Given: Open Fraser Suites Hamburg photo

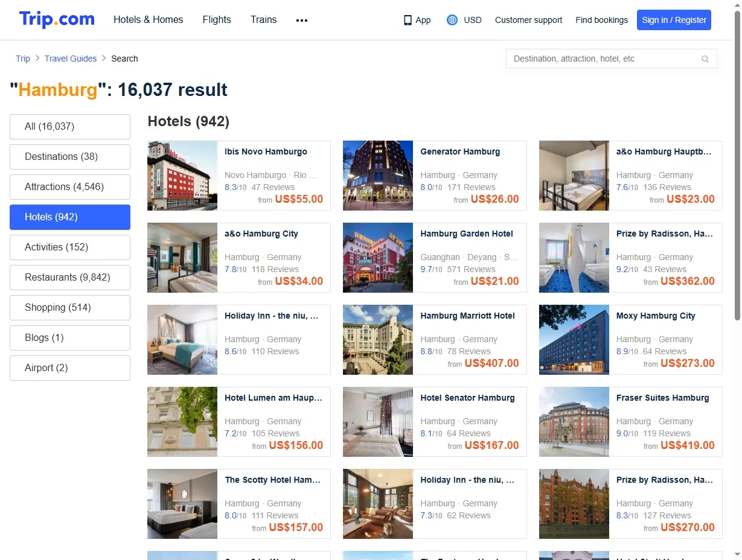Looking at the screenshot, I should coord(574,422).
